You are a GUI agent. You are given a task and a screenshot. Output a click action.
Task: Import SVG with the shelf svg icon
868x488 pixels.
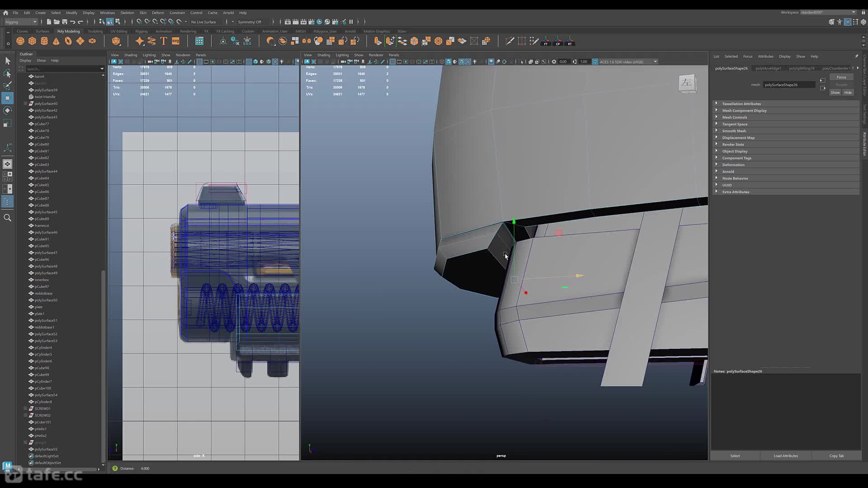tap(175, 41)
